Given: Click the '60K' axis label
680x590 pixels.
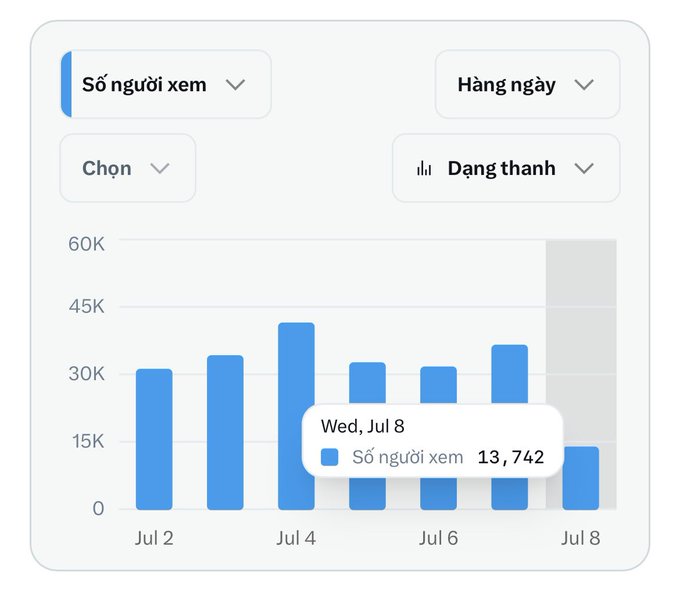Looking at the screenshot, I should 86,244.
